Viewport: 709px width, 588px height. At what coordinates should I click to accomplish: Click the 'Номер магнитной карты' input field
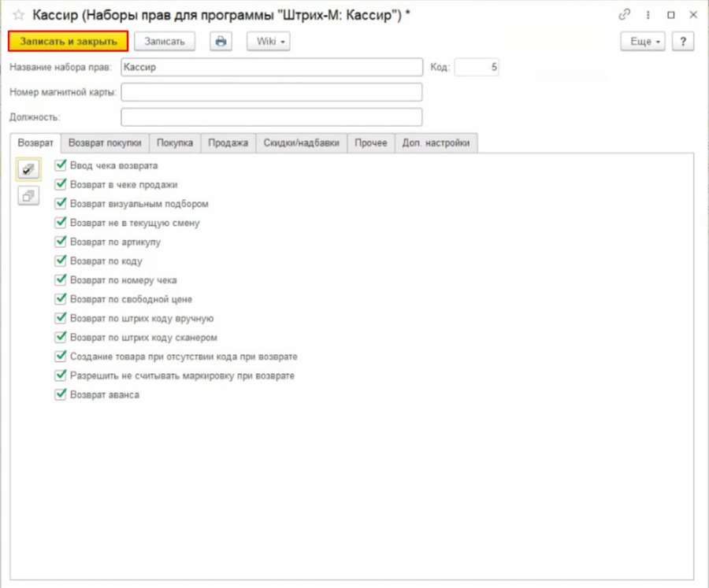click(x=272, y=92)
